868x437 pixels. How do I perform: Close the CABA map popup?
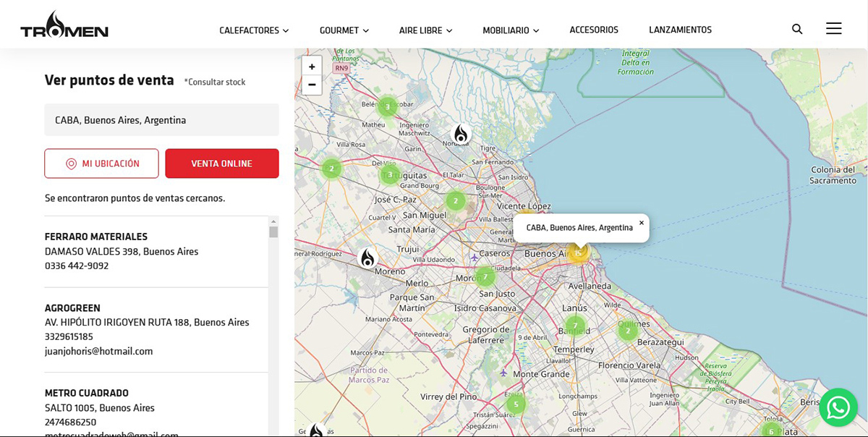[642, 223]
